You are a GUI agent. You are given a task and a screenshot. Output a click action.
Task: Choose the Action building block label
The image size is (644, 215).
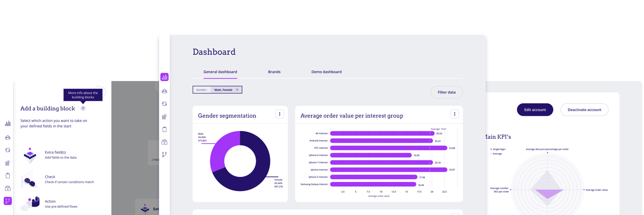(x=50, y=201)
